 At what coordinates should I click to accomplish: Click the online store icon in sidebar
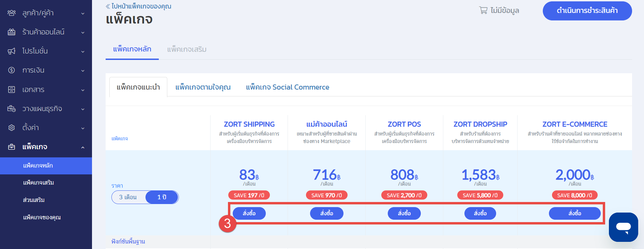pyautogui.click(x=12, y=32)
